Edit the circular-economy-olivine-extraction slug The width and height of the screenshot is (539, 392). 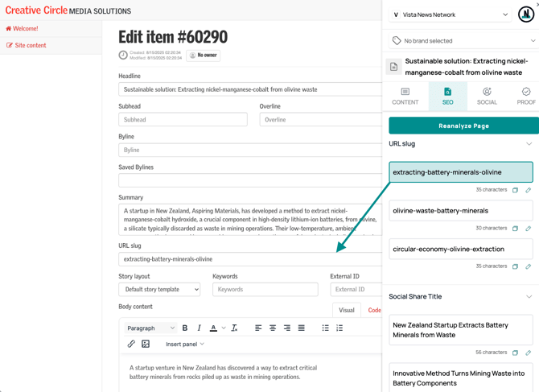coord(529,266)
